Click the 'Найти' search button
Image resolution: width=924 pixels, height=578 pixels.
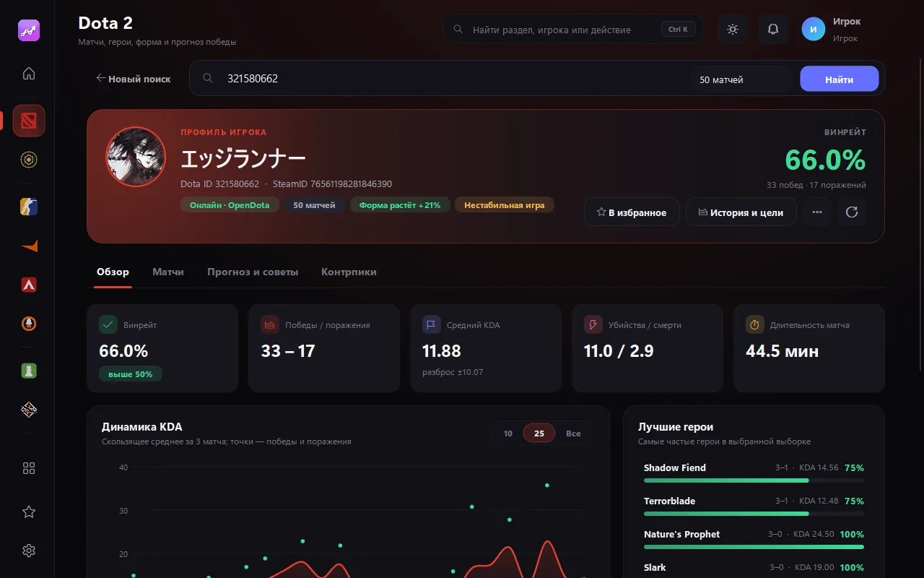(840, 79)
